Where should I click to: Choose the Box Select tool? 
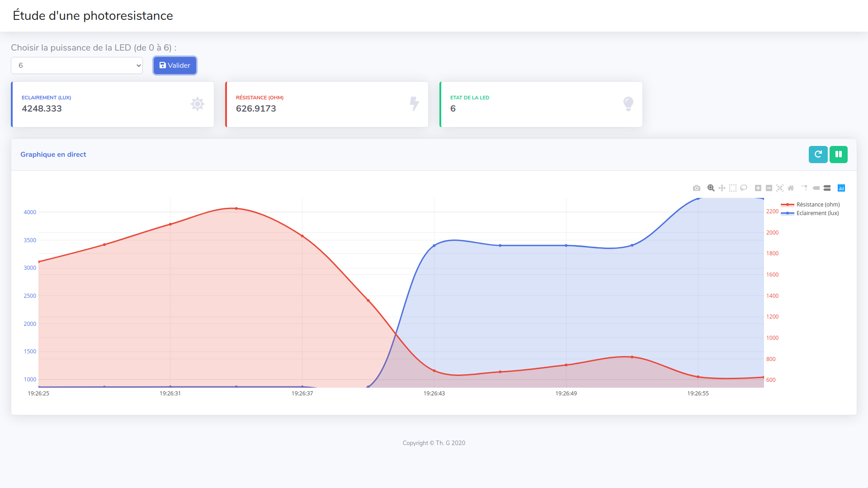(733, 188)
